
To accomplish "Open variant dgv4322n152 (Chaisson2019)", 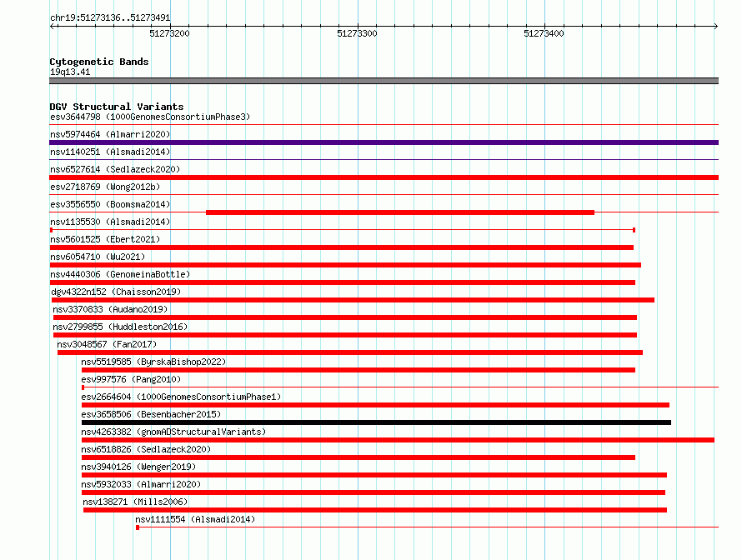I will (116, 292).
